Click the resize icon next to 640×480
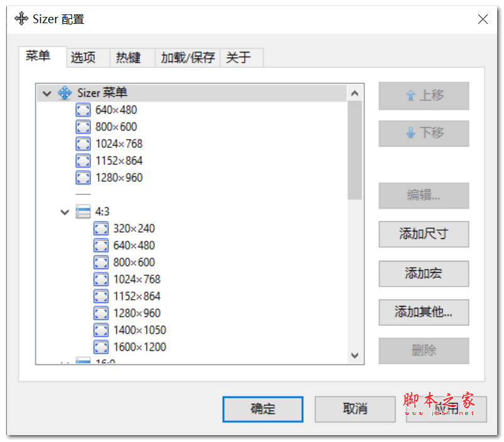The width and height of the screenshot is (504, 442). [x=83, y=110]
